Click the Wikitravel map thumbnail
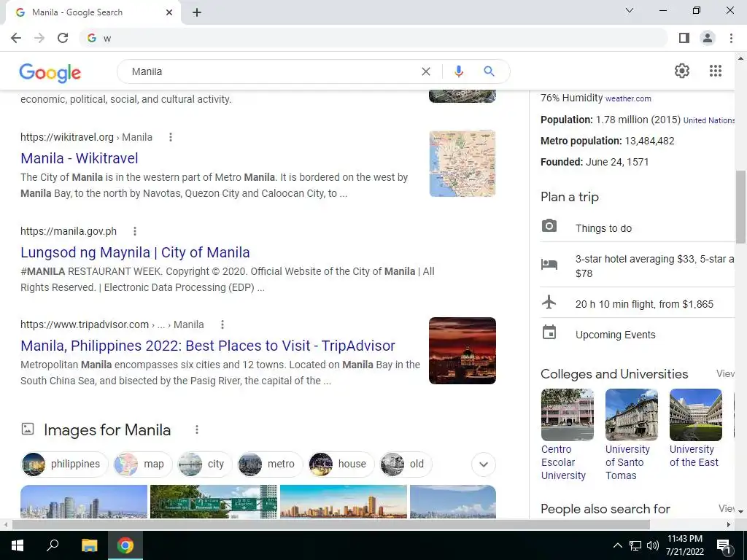 462,163
